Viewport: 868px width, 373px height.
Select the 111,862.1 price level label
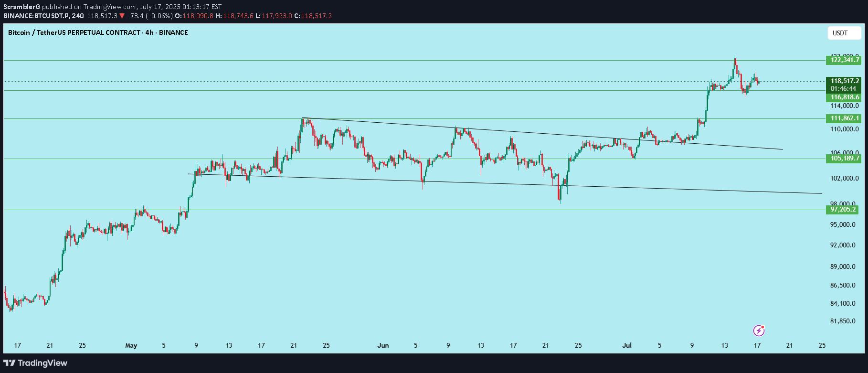[844, 118]
